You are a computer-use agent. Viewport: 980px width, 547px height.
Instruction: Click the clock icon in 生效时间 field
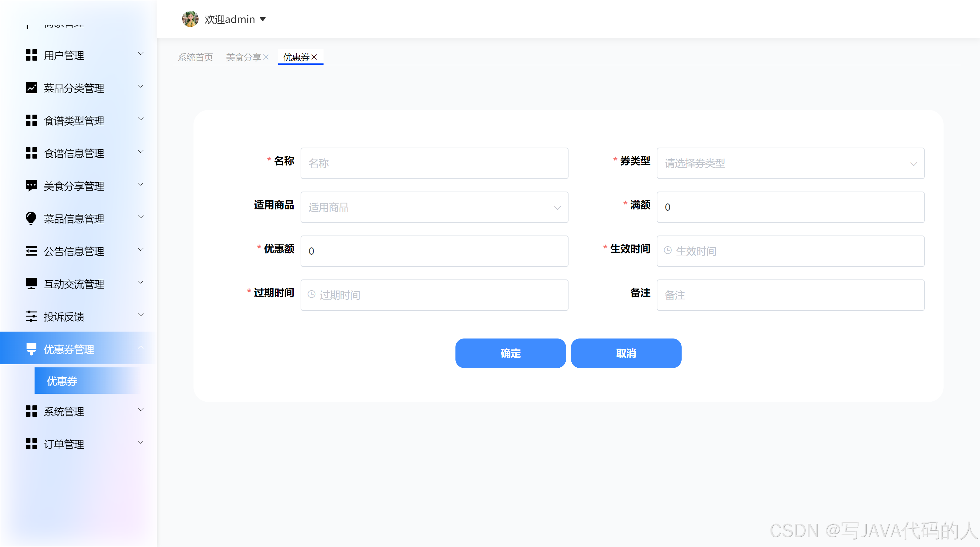click(x=668, y=250)
